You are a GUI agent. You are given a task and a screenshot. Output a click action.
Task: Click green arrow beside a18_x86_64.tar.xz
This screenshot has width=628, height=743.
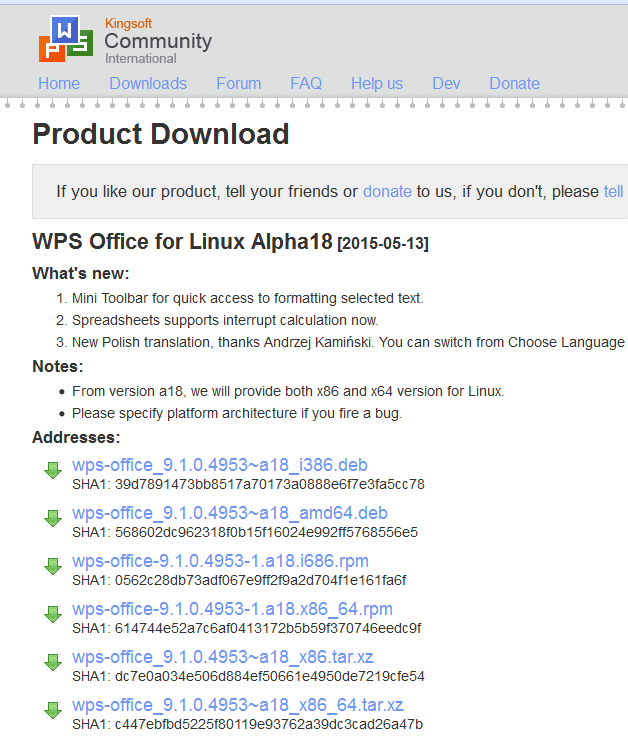pyautogui.click(x=53, y=710)
